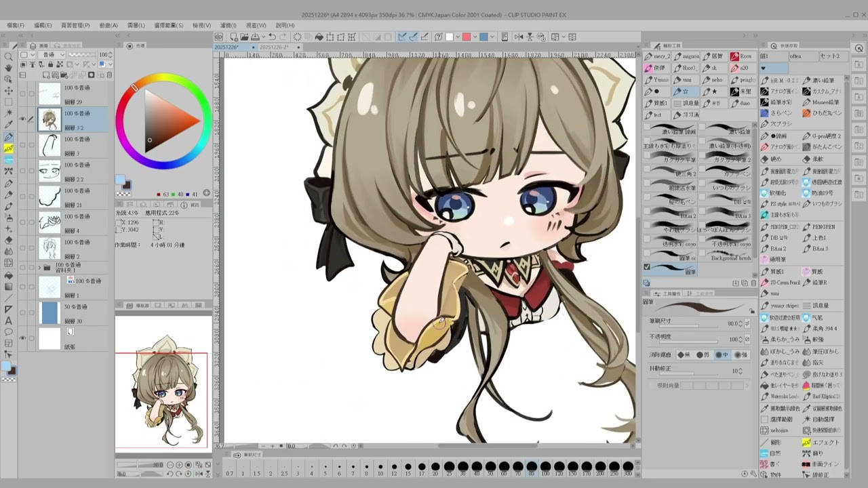Select the eraser tool
The width and height of the screenshot is (868, 488).
[8, 241]
